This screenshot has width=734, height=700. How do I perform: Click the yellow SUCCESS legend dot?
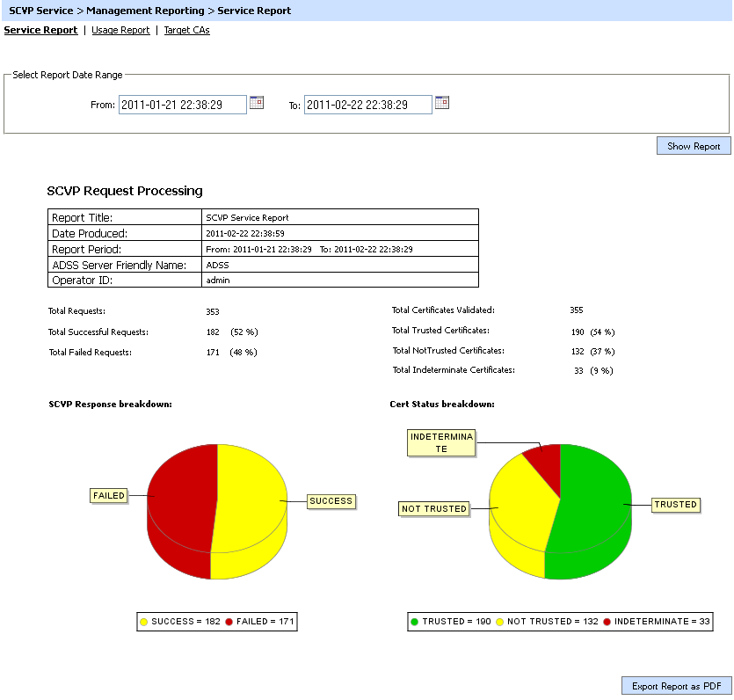(x=144, y=622)
